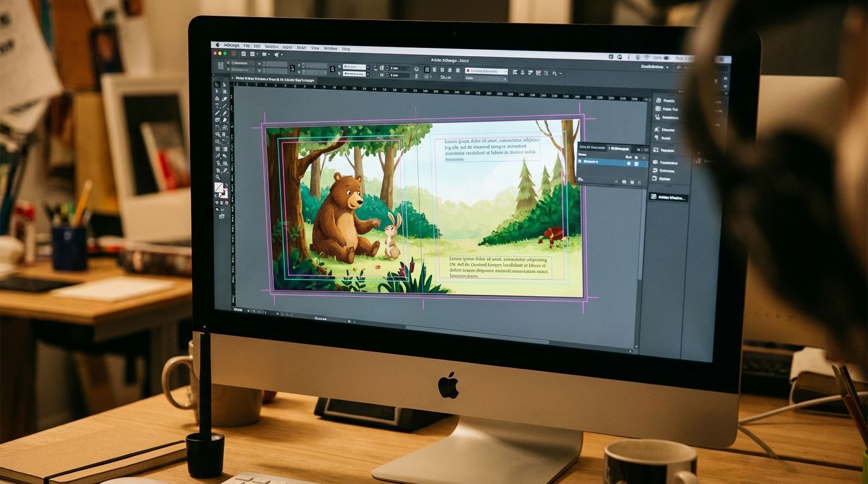Activate the Zoom magnifier tool in Tools panel

tap(217, 177)
